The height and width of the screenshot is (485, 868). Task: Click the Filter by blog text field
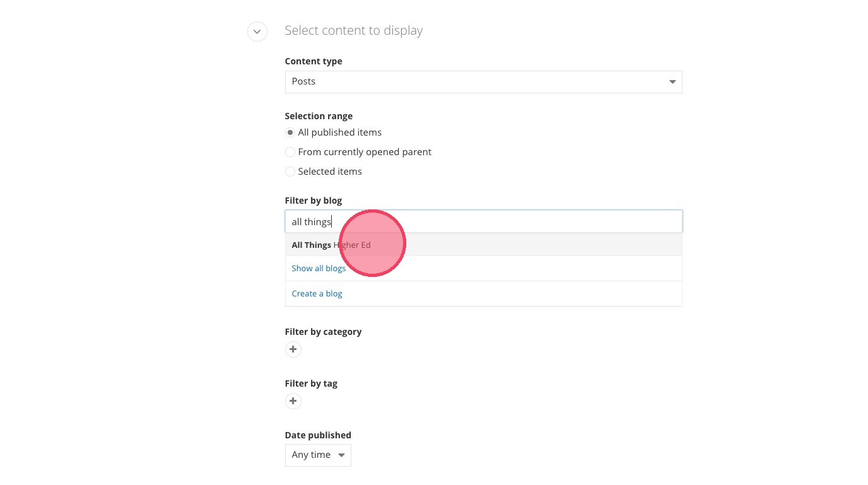pyautogui.click(x=483, y=222)
